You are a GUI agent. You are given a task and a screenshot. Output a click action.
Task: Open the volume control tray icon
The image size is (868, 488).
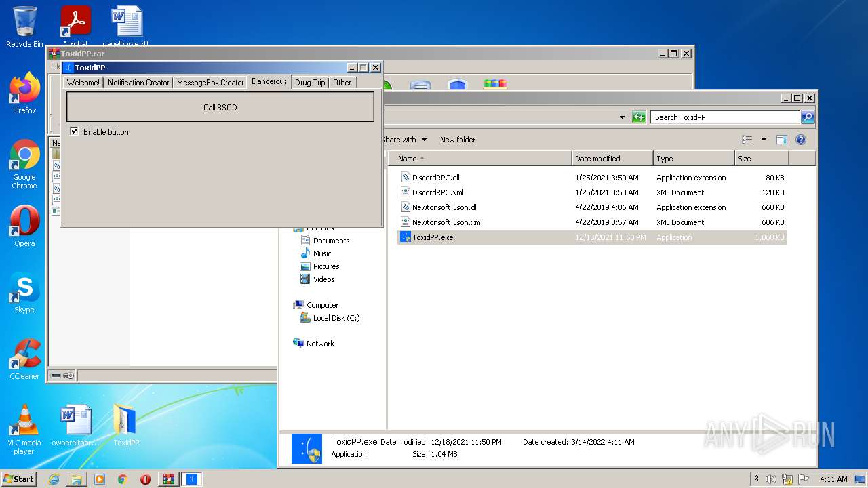coord(771,479)
